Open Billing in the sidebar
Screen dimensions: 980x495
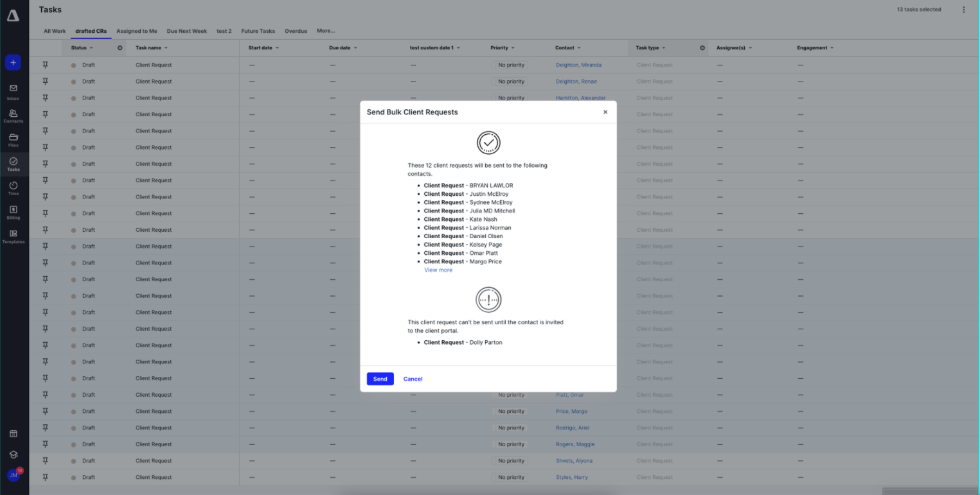(13, 213)
